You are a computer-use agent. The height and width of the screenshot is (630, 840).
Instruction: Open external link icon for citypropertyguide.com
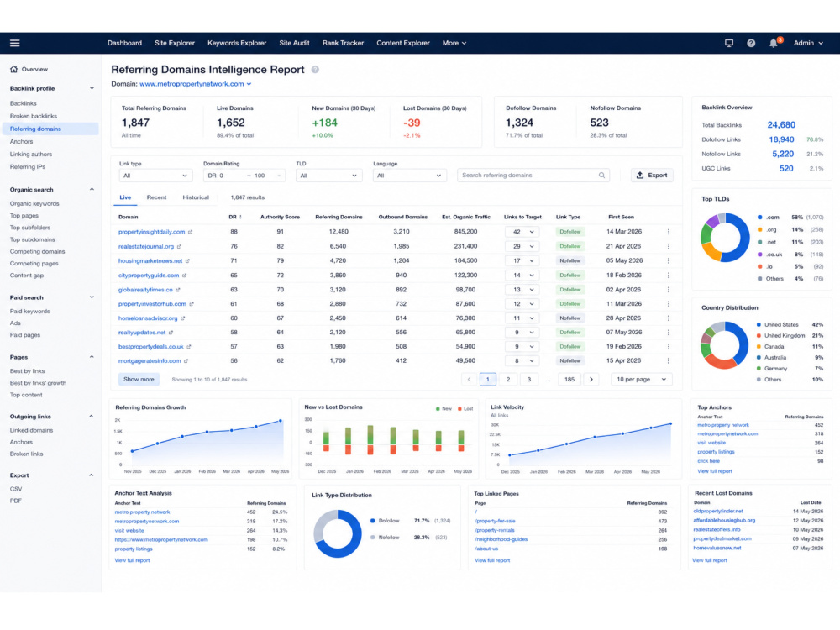[184, 276]
